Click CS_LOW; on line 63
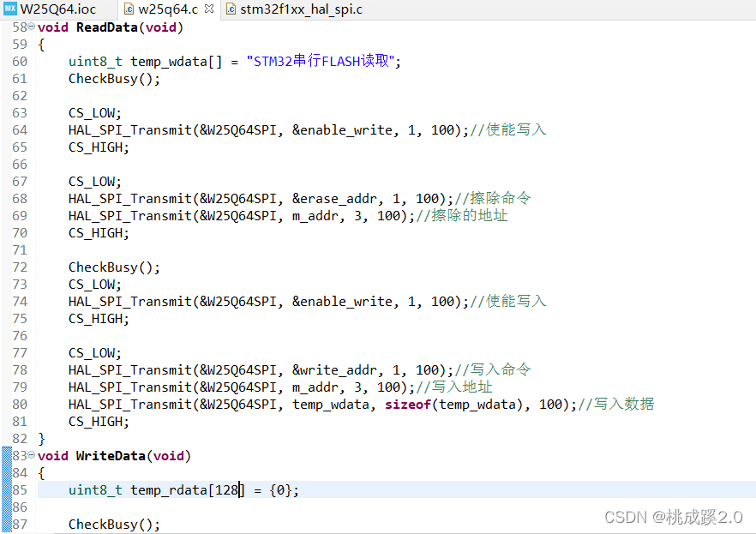The image size is (756, 534). (x=95, y=113)
